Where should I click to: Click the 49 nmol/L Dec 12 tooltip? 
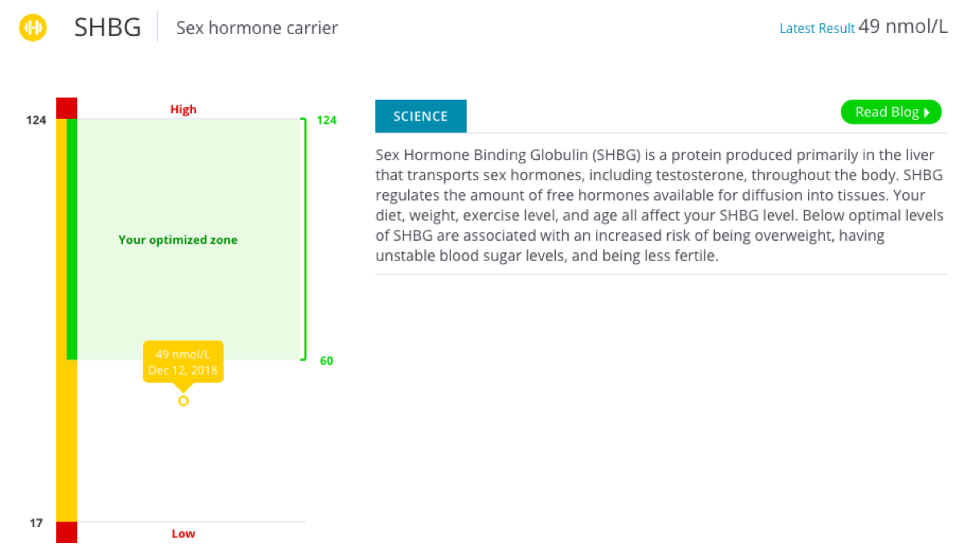tap(183, 362)
